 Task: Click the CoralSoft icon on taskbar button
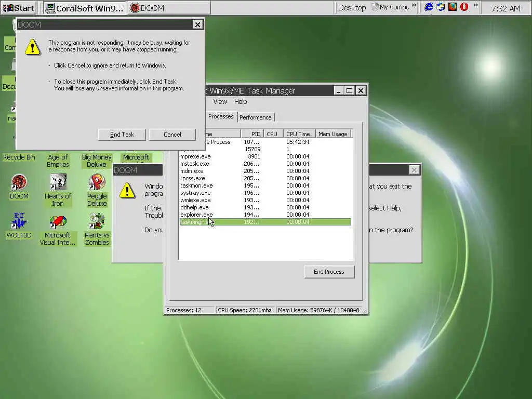[x=50, y=8]
